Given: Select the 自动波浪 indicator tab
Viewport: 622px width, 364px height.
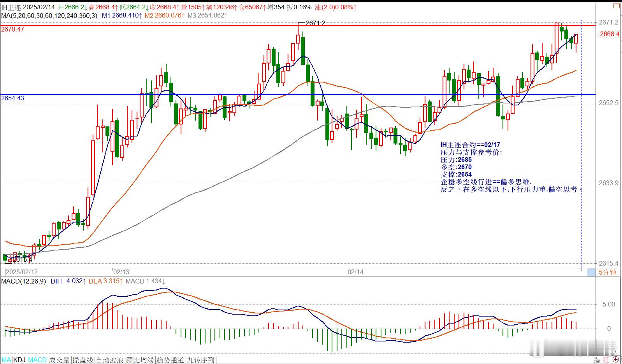Looking at the screenshot, I should click(110, 360).
